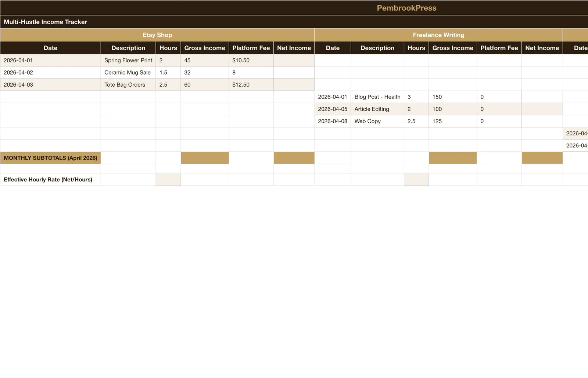Select the Blog Post - Health cell
This screenshot has height=378, width=588.
[377, 97]
